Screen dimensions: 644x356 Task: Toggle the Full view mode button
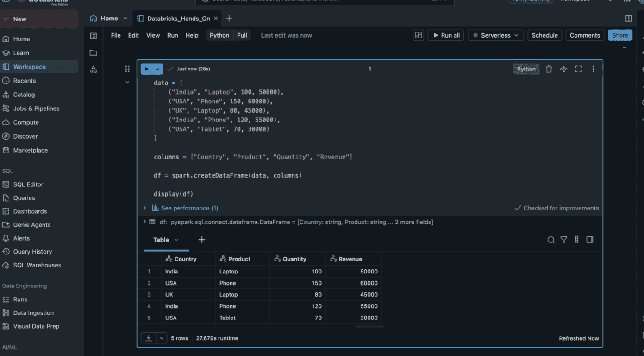click(242, 35)
